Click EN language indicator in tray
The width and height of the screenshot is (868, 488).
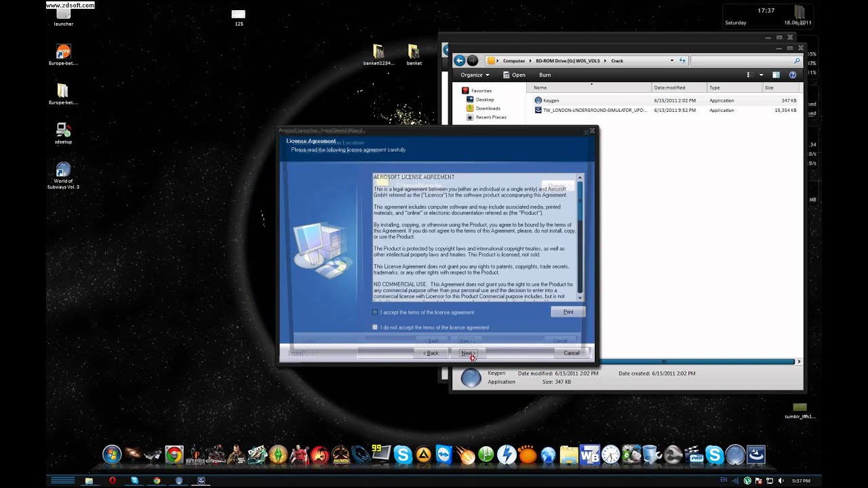coord(723,481)
